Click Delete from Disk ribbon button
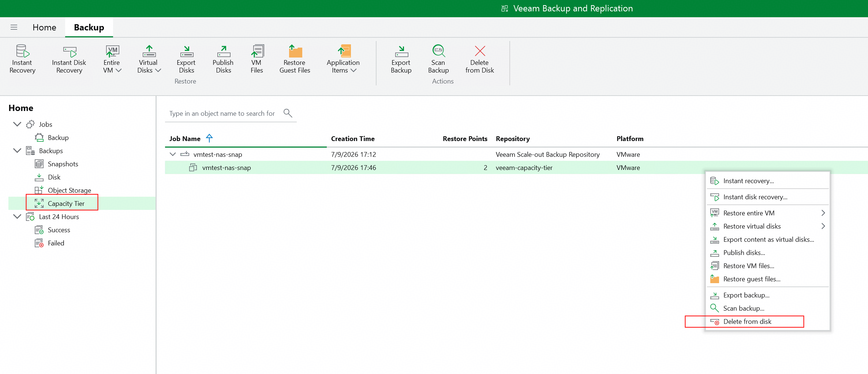Image resolution: width=868 pixels, height=374 pixels. [x=480, y=59]
